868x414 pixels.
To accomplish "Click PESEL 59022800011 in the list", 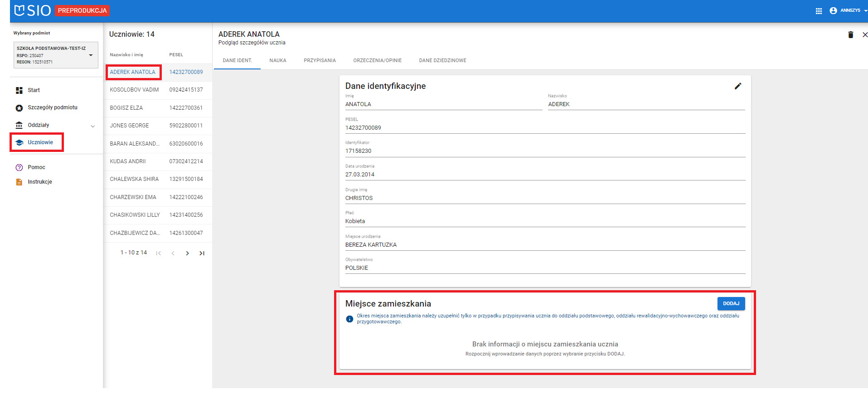I will pyautogui.click(x=186, y=126).
